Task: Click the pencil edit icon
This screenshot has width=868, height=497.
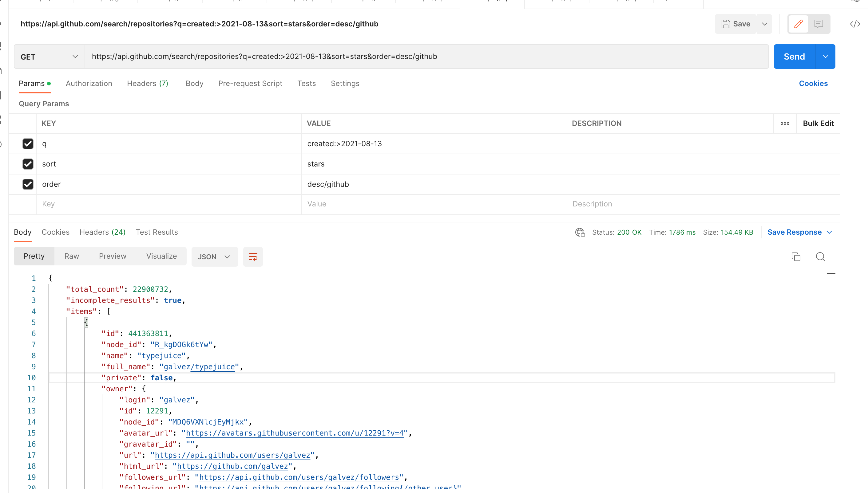Action: tap(798, 24)
